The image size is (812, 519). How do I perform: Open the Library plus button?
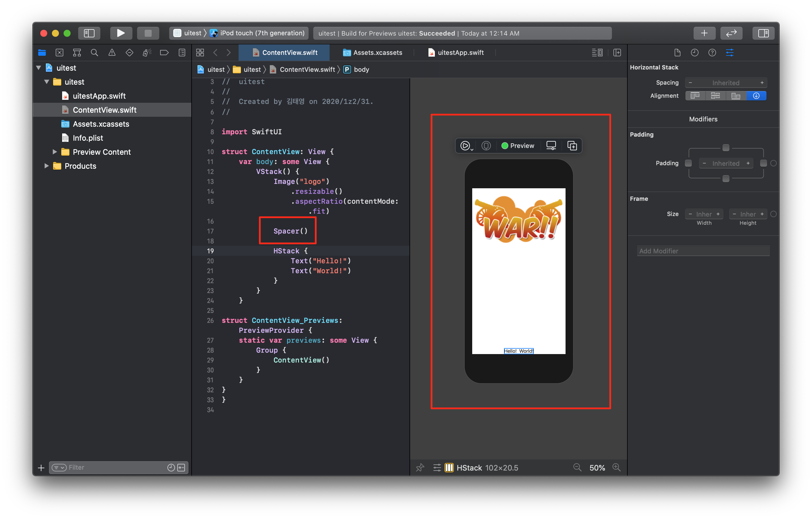tap(704, 33)
